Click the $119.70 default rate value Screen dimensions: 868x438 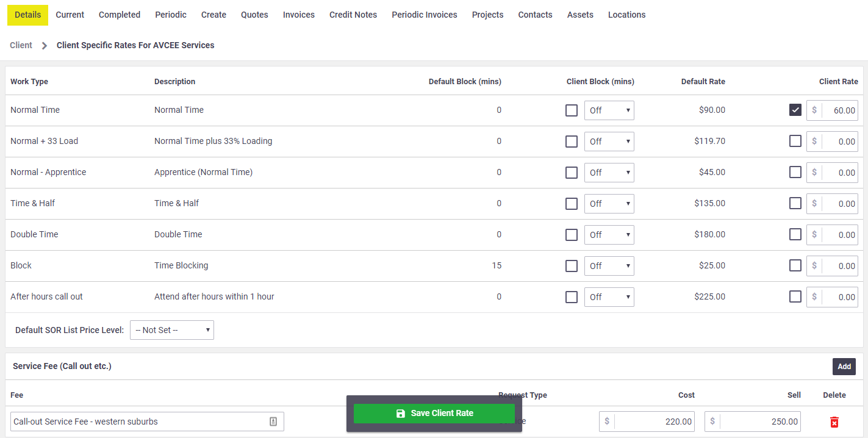(710, 141)
